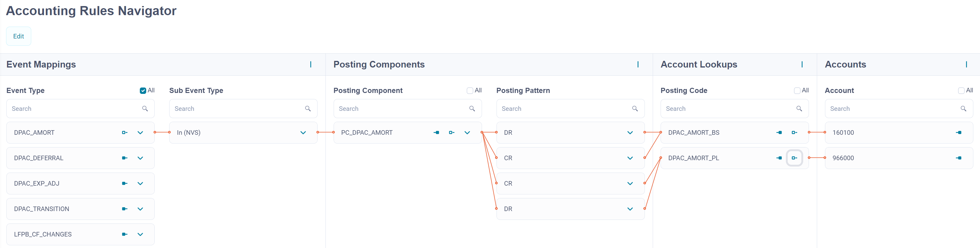Image resolution: width=980 pixels, height=248 pixels.
Task: Click the connector icon on DPAC_AMORT event row
Action: point(124,133)
